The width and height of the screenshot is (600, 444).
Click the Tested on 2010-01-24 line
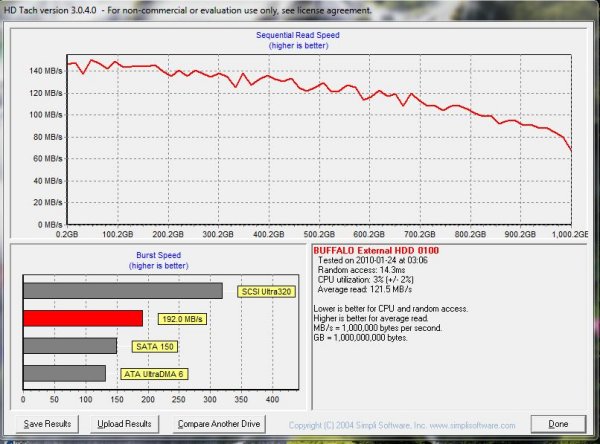pyautogui.click(x=373, y=260)
